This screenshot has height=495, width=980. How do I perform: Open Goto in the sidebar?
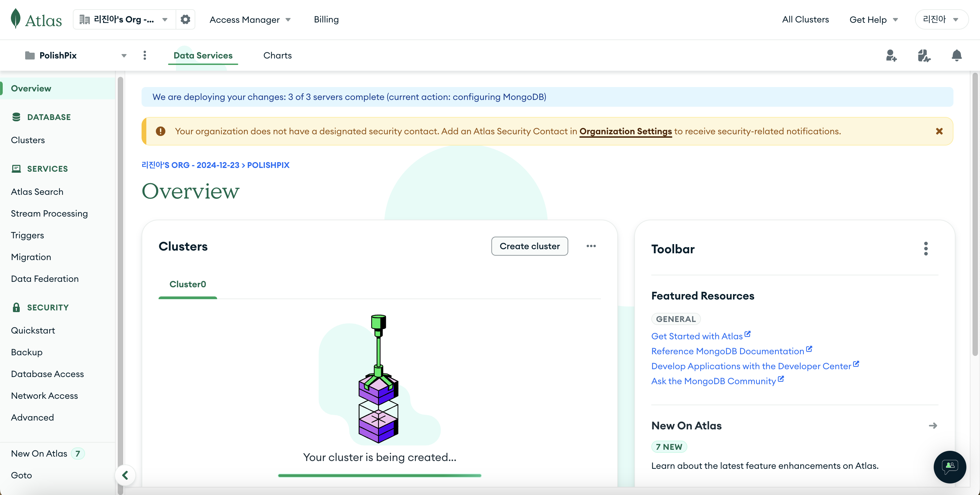point(21,475)
